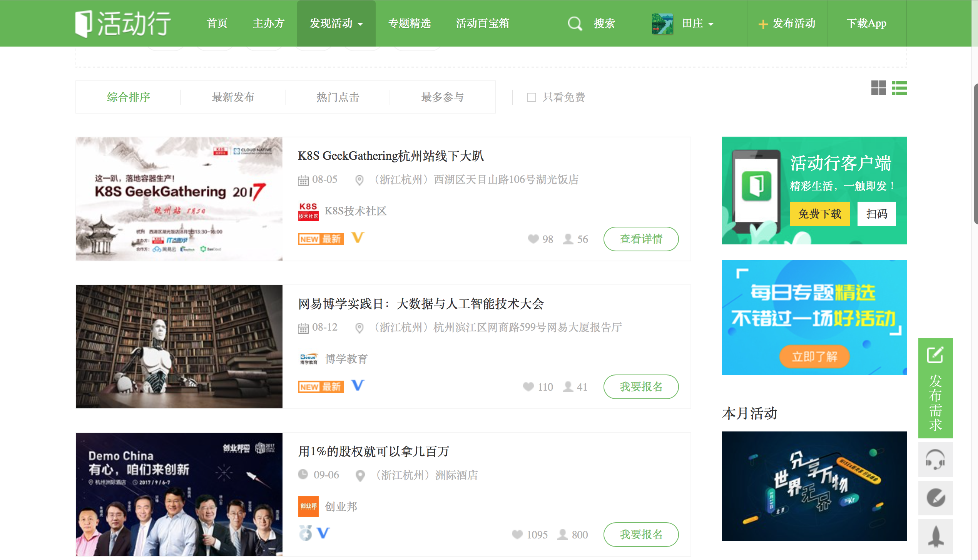This screenshot has height=560, width=978.
Task: Click 创业邦 organizer logo
Action: (x=308, y=507)
